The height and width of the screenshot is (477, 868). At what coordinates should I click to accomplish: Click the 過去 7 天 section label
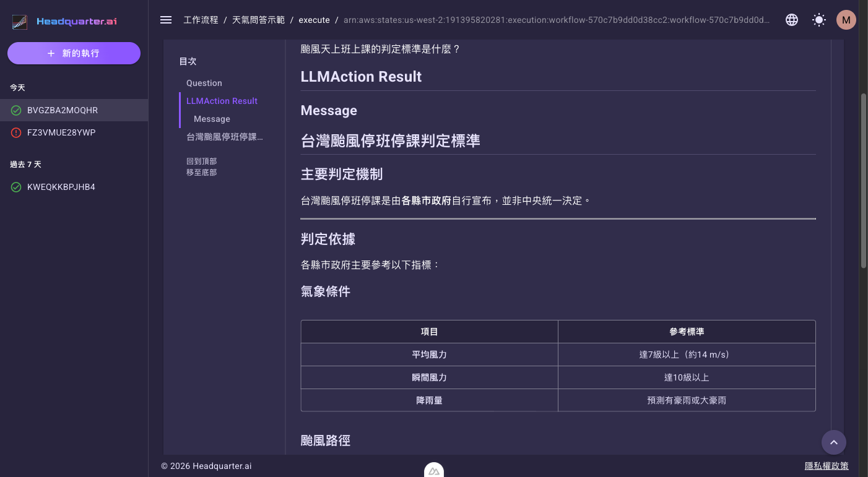[25, 165]
